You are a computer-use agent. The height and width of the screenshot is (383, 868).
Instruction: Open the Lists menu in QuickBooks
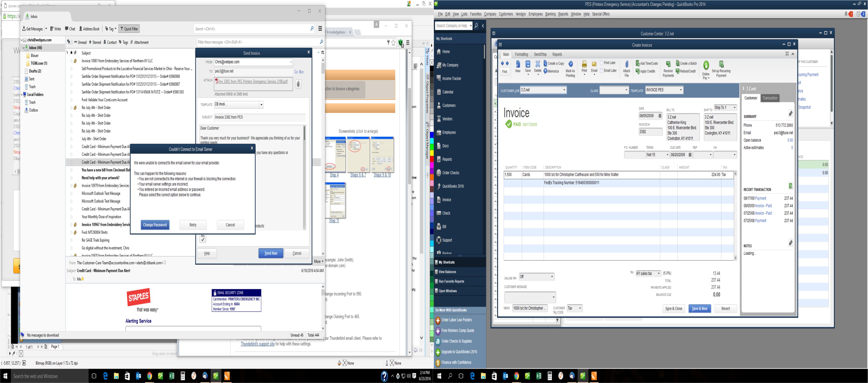[464, 14]
